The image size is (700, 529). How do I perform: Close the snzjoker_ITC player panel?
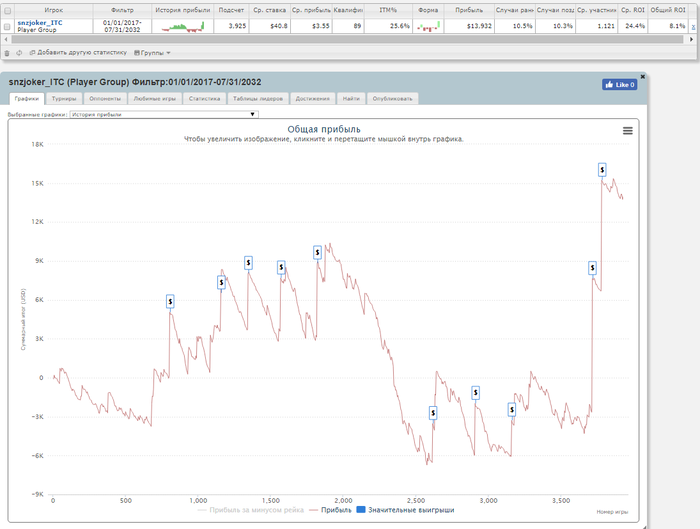point(643,77)
